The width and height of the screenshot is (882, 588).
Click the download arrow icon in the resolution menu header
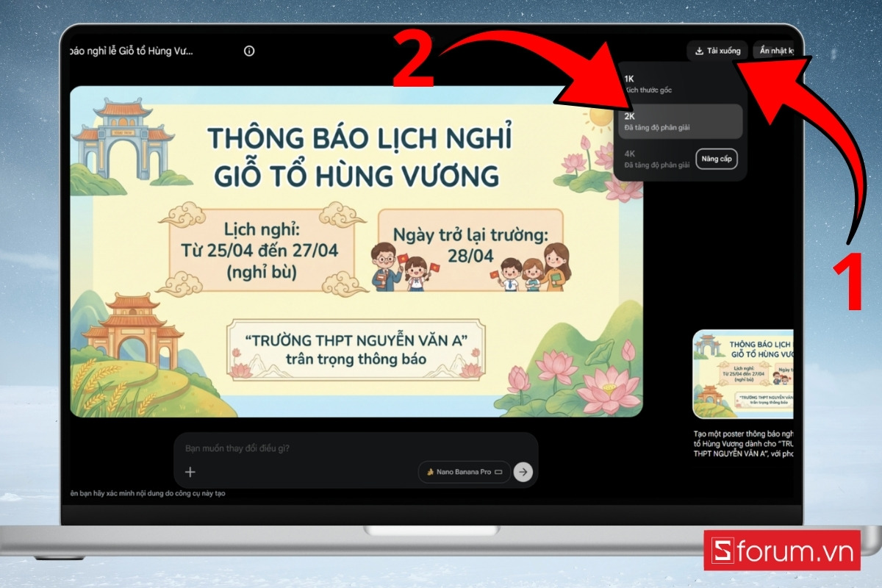click(x=698, y=50)
